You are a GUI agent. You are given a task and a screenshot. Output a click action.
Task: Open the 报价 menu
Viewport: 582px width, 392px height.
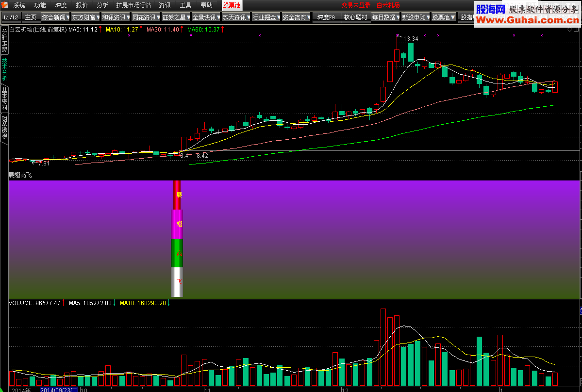pos(82,5)
